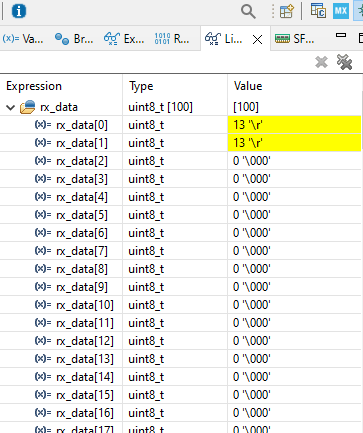The height and width of the screenshot is (433, 363).
Task: Select the rx_data[13] expression
Action: pos(85,359)
